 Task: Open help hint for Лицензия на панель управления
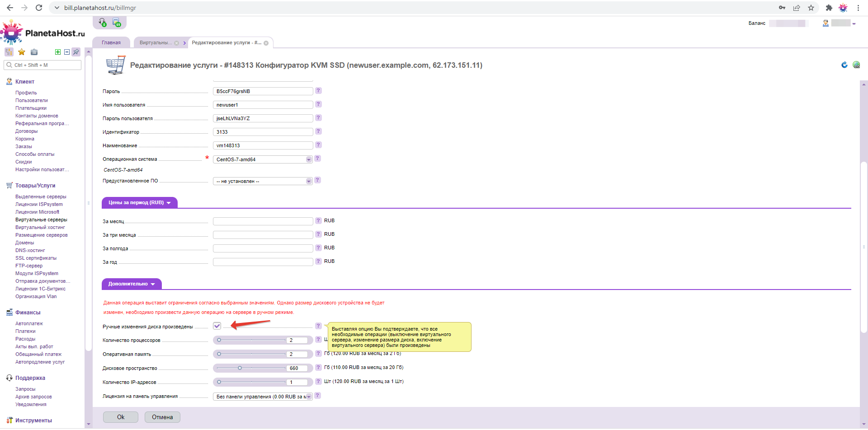(317, 396)
